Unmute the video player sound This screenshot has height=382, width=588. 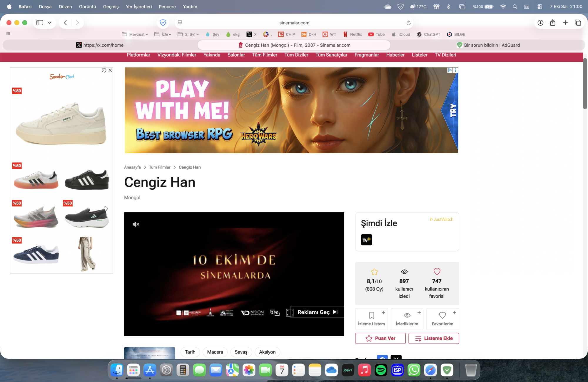pyautogui.click(x=136, y=224)
